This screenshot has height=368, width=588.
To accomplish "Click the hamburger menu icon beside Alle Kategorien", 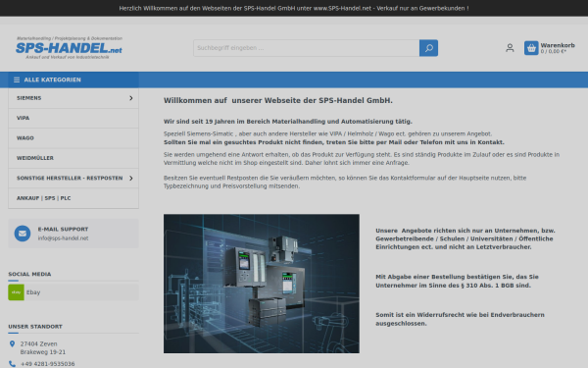I will coord(17,79).
